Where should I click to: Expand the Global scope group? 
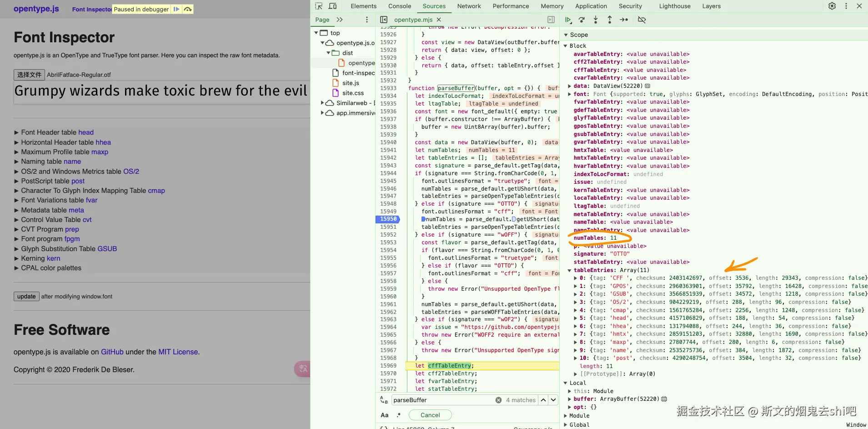click(566, 425)
